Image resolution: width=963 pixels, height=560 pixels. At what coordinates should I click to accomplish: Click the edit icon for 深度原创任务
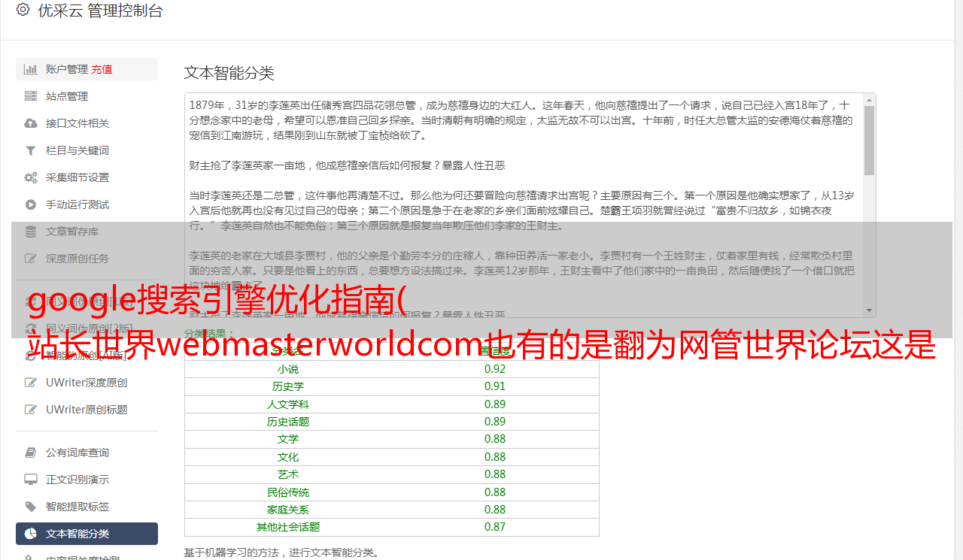[31, 259]
